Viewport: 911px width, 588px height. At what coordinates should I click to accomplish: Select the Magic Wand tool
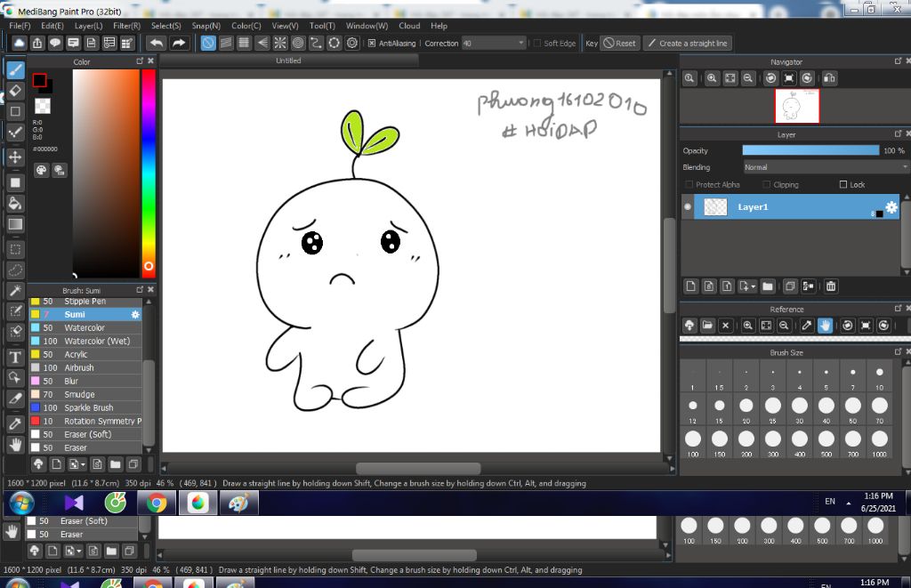click(x=15, y=291)
